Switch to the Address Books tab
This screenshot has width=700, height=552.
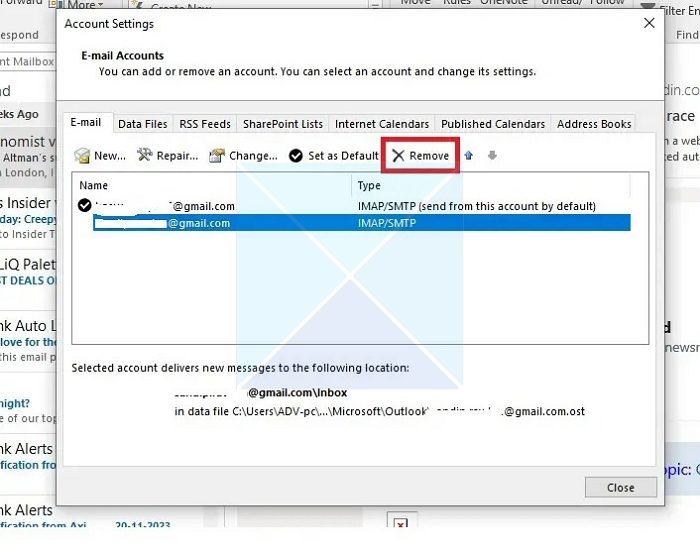pyautogui.click(x=594, y=124)
